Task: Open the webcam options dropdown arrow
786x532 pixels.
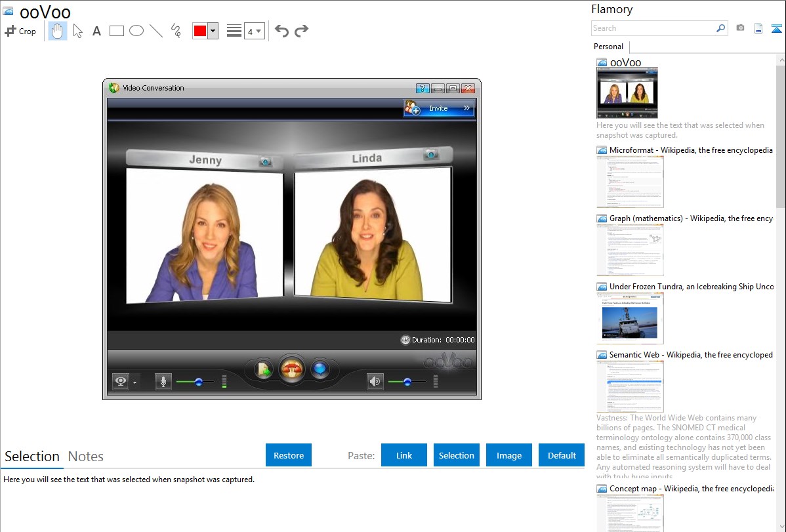Action: pos(135,382)
